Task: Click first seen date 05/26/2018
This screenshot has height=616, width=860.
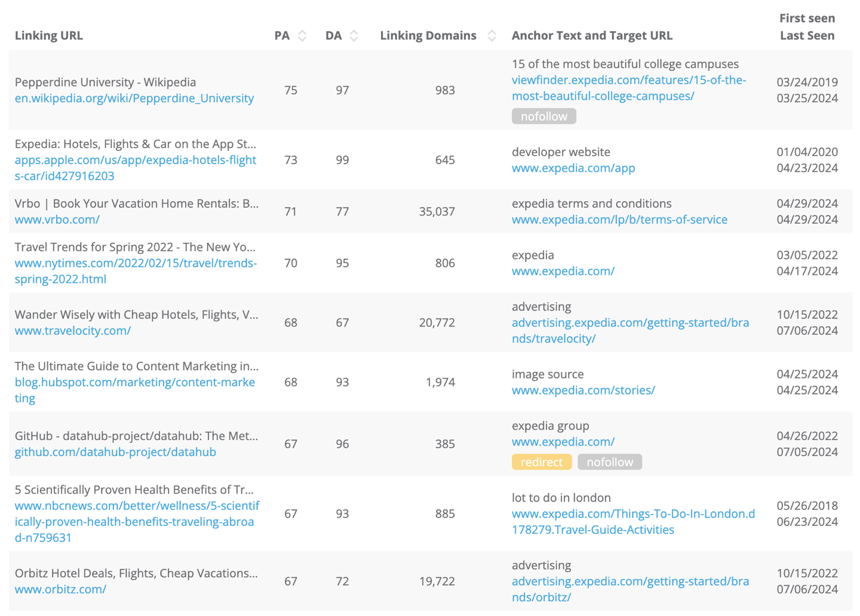Action: pyautogui.click(x=807, y=506)
